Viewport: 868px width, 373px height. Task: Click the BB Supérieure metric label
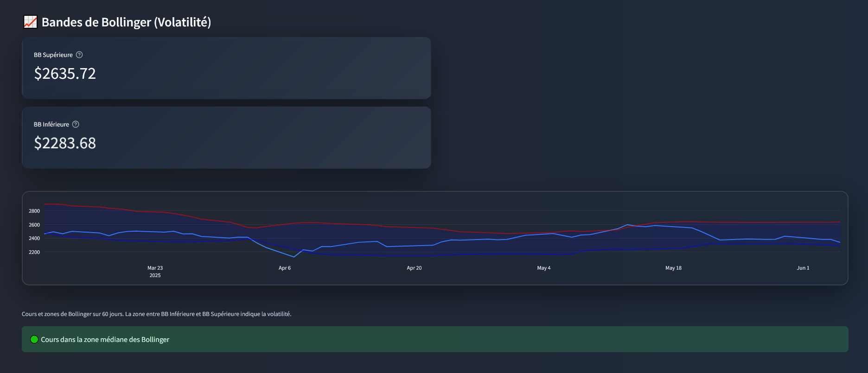[53, 55]
